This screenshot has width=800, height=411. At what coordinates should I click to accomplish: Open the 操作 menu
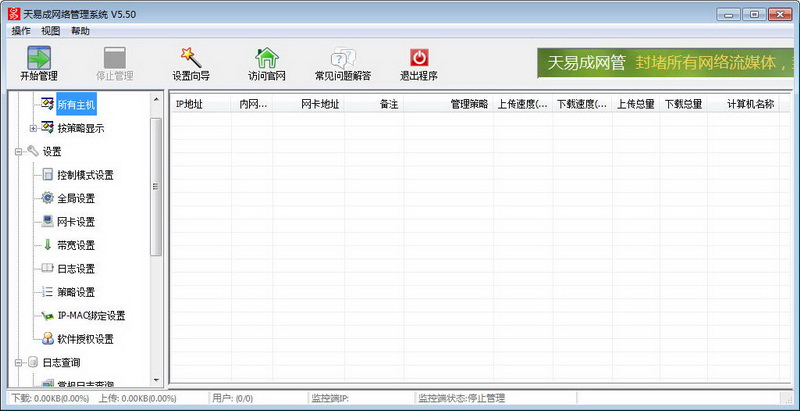click(x=21, y=31)
